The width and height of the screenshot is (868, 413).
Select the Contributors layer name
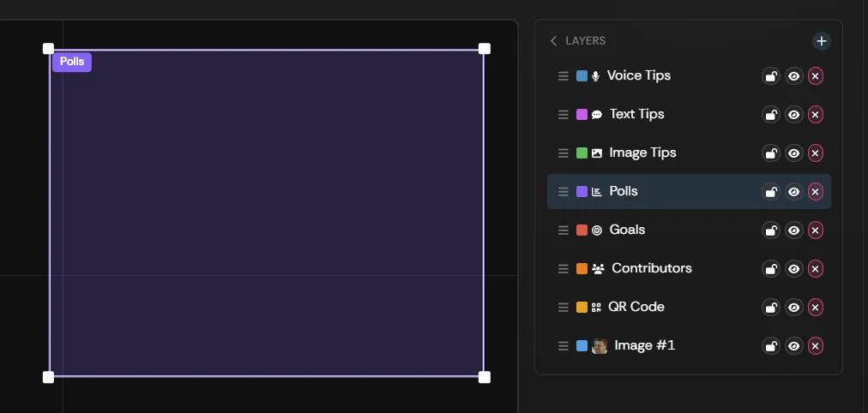coord(652,268)
